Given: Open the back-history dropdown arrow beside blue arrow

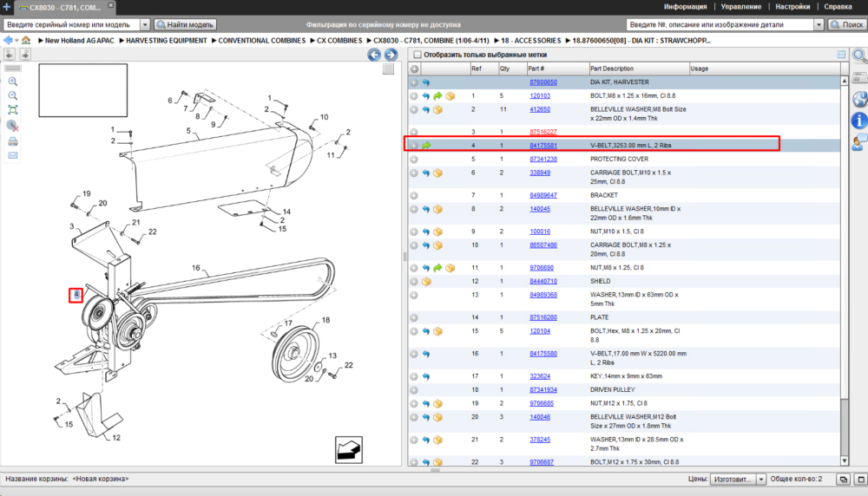Looking at the screenshot, I should click(x=16, y=41).
